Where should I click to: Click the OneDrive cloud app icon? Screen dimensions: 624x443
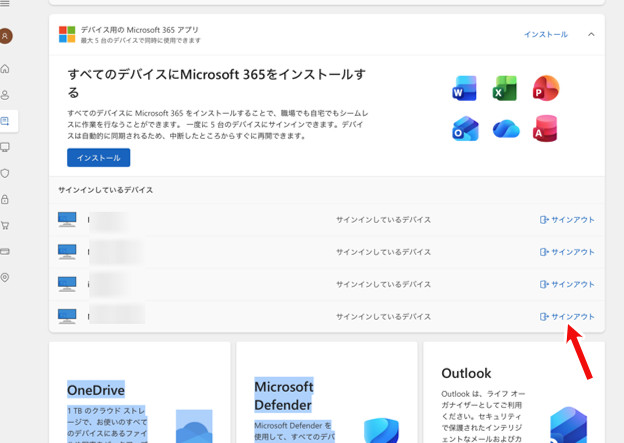pyautogui.click(x=506, y=129)
